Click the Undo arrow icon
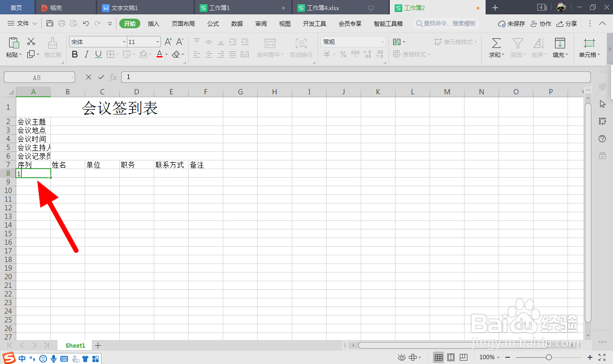Viewport: 613px width, 364px height. coord(86,23)
